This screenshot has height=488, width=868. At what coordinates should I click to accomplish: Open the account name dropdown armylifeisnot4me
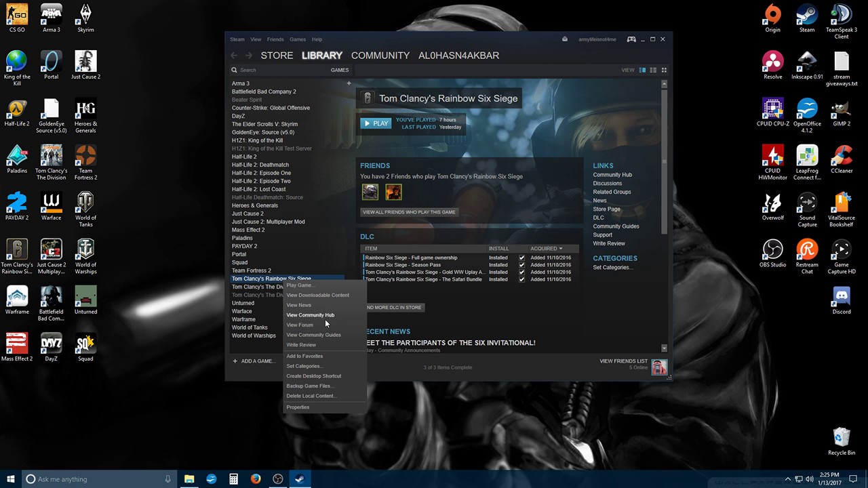pos(597,39)
